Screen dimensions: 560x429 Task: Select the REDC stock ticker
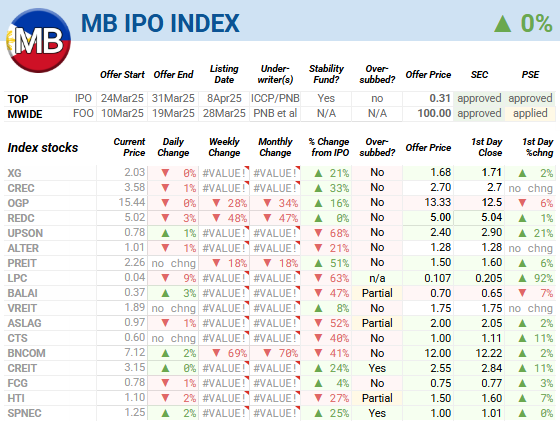pos(21,218)
